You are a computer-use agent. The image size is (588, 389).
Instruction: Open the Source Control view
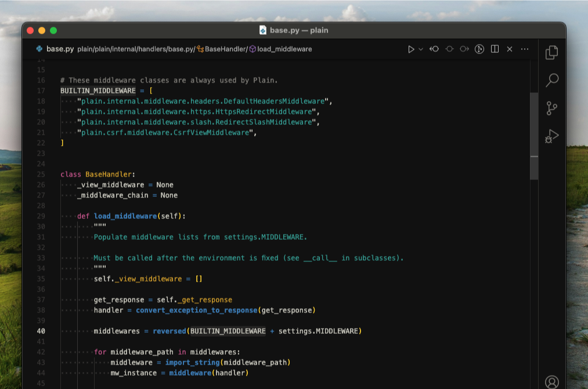[x=551, y=108]
